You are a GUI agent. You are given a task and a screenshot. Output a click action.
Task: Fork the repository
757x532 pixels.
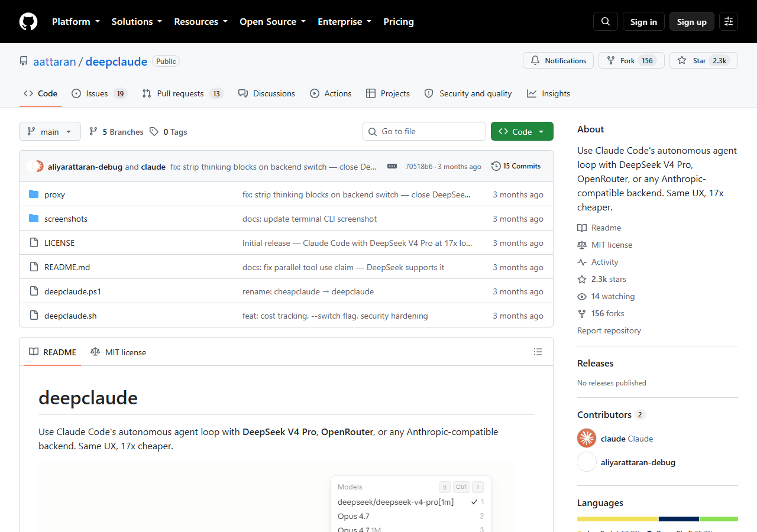[x=632, y=60]
